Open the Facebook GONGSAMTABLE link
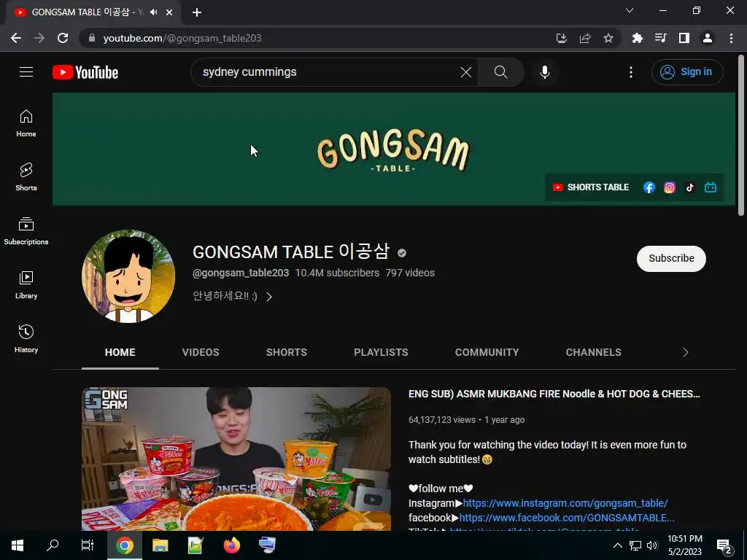 pos(567,518)
